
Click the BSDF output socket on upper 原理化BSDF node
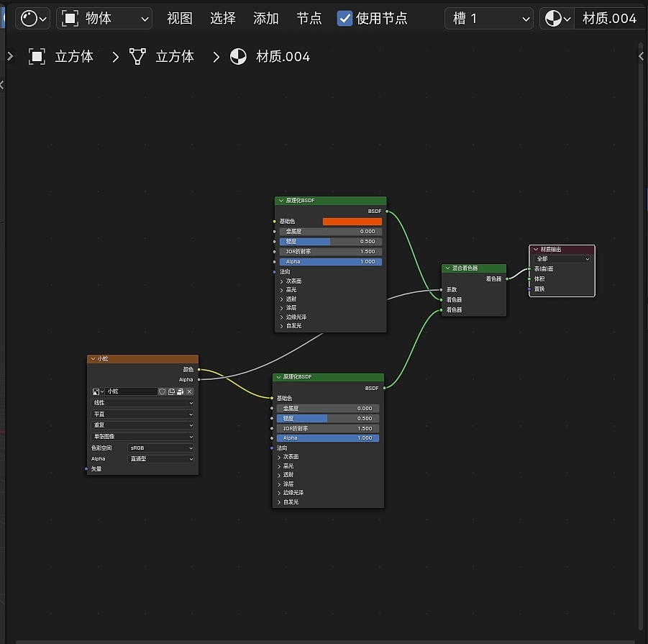pyautogui.click(x=387, y=212)
